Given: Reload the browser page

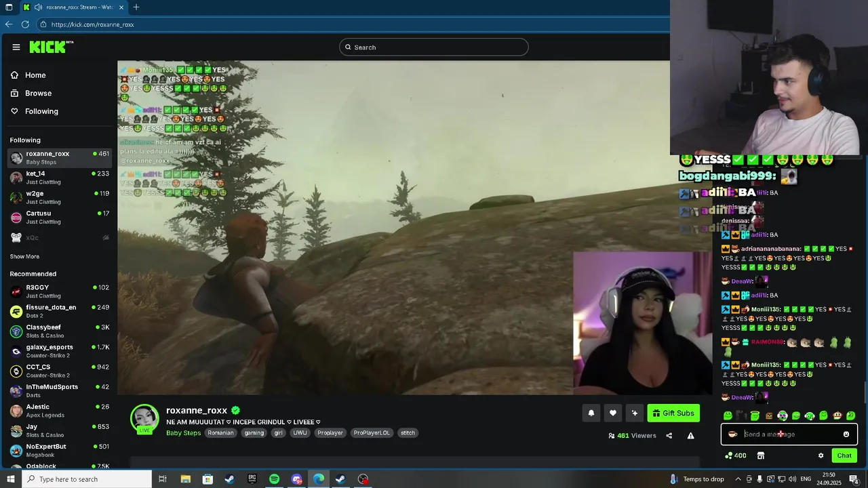Looking at the screenshot, I should 25,24.
